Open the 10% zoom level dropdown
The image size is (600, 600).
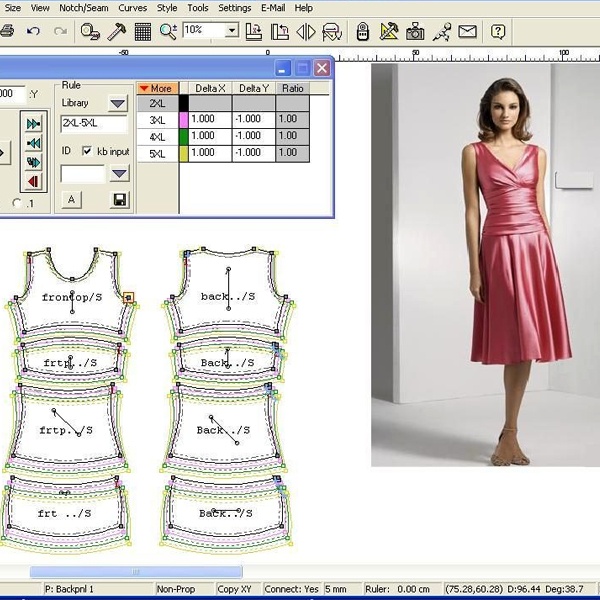232,30
